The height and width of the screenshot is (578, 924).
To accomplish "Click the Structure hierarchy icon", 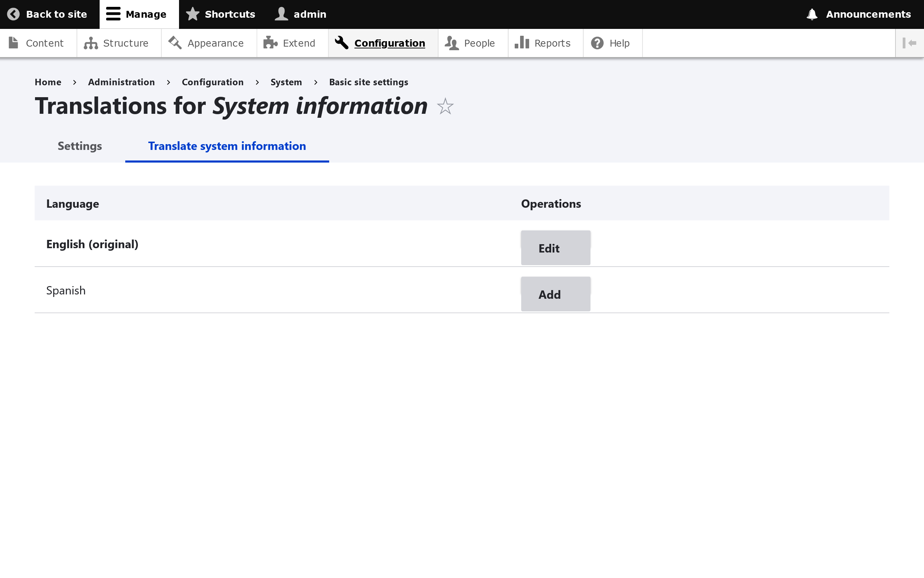I will click(x=91, y=43).
